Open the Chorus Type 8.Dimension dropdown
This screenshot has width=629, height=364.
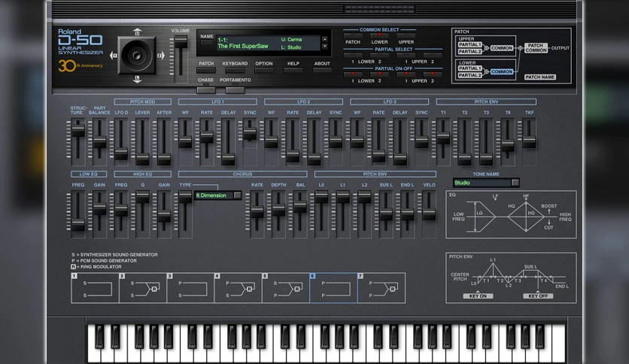click(238, 196)
